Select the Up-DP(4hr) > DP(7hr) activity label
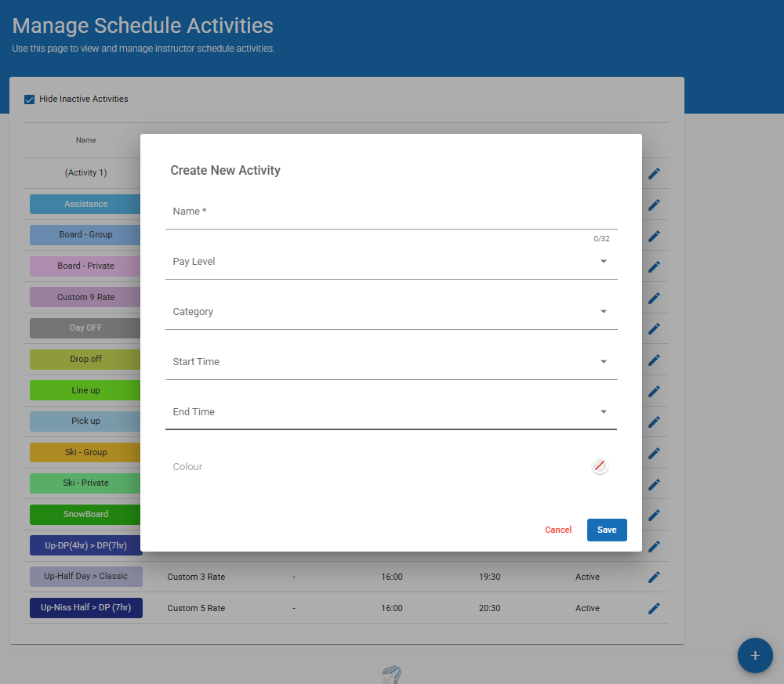784x684 pixels. coord(85,545)
